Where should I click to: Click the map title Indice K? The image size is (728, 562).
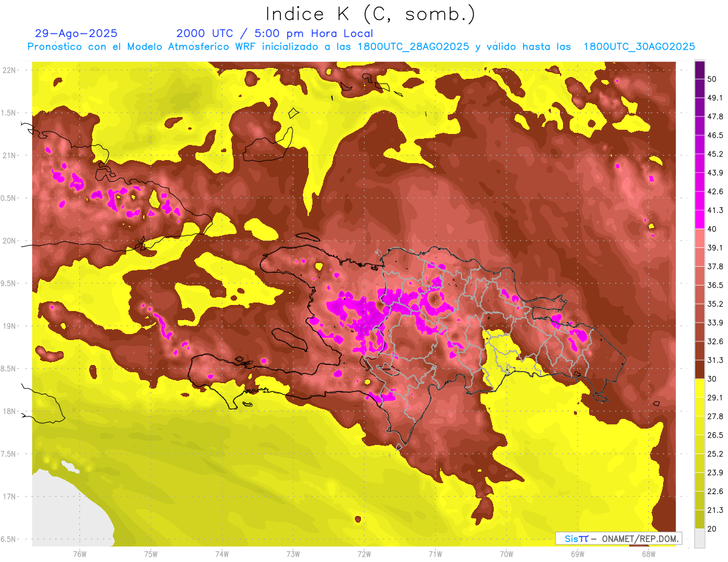tap(370, 14)
